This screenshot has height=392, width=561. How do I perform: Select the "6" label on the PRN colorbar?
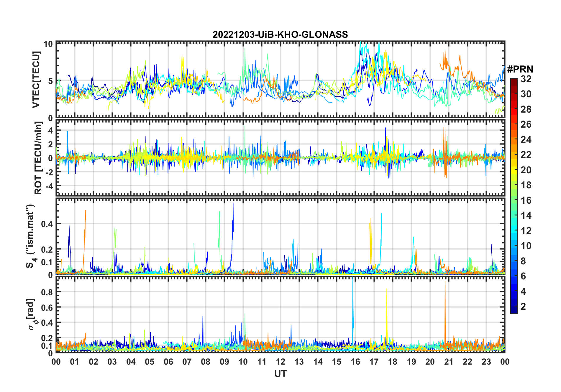click(524, 276)
